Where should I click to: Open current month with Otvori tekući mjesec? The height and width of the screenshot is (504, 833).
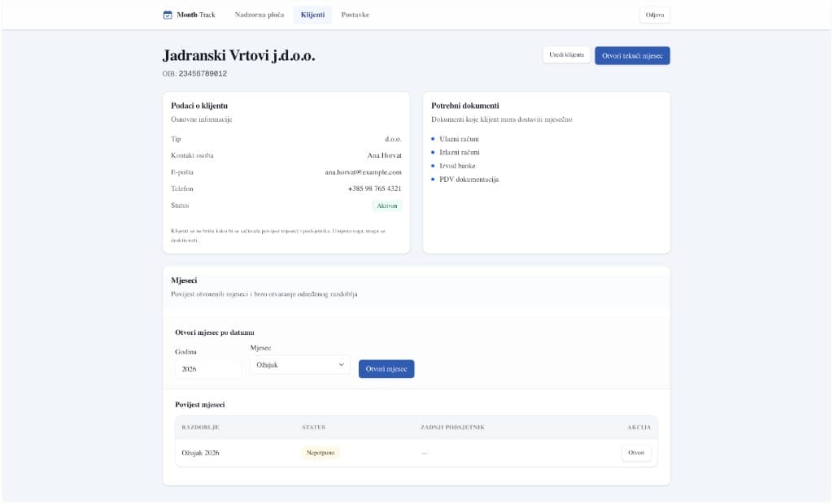pos(632,55)
